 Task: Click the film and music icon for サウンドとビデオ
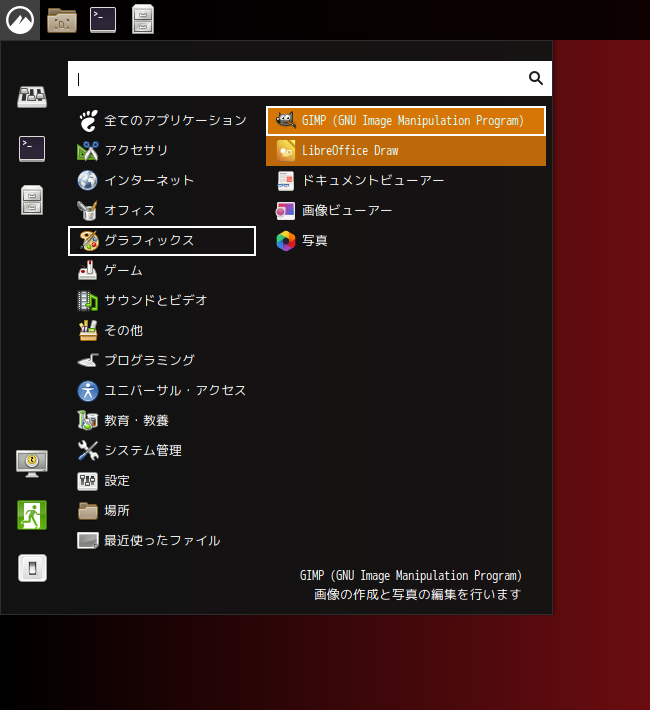(87, 301)
